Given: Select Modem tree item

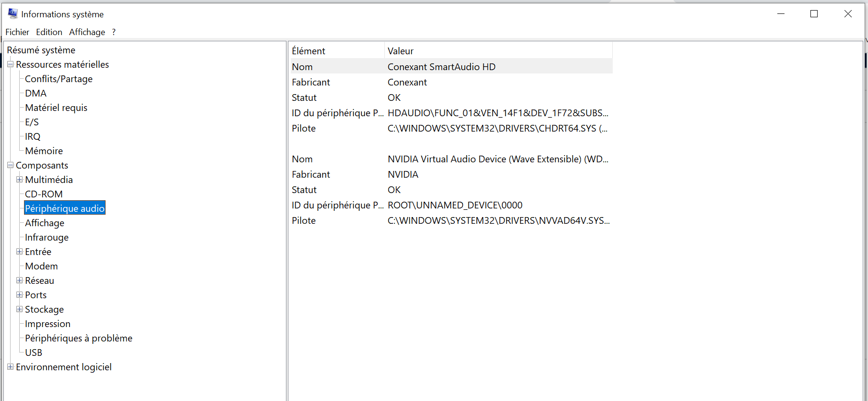Looking at the screenshot, I should click(41, 266).
